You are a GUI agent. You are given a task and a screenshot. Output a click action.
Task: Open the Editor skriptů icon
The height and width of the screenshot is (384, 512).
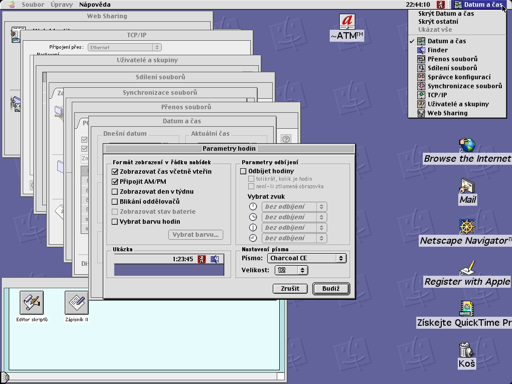point(31,302)
